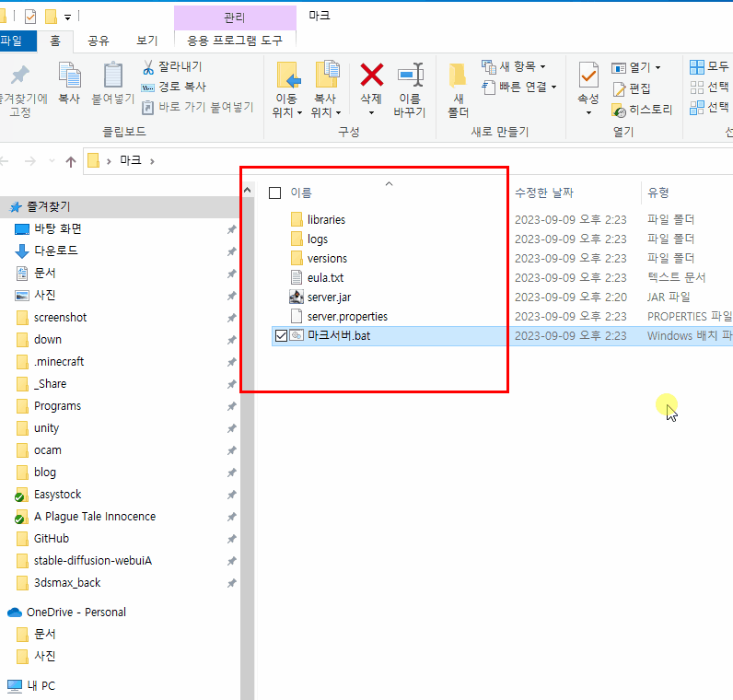
Task: Click the Up arrow navigation button
Action: pyautogui.click(x=71, y=162)
